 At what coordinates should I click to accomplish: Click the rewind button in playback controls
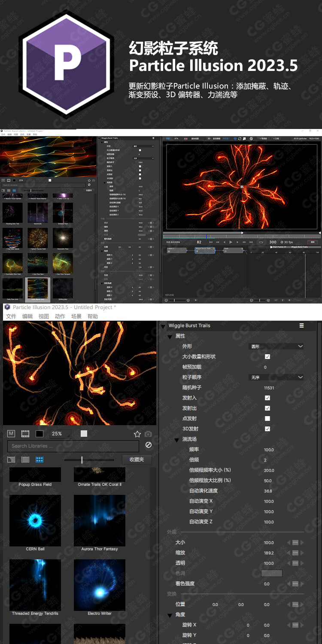218,242
